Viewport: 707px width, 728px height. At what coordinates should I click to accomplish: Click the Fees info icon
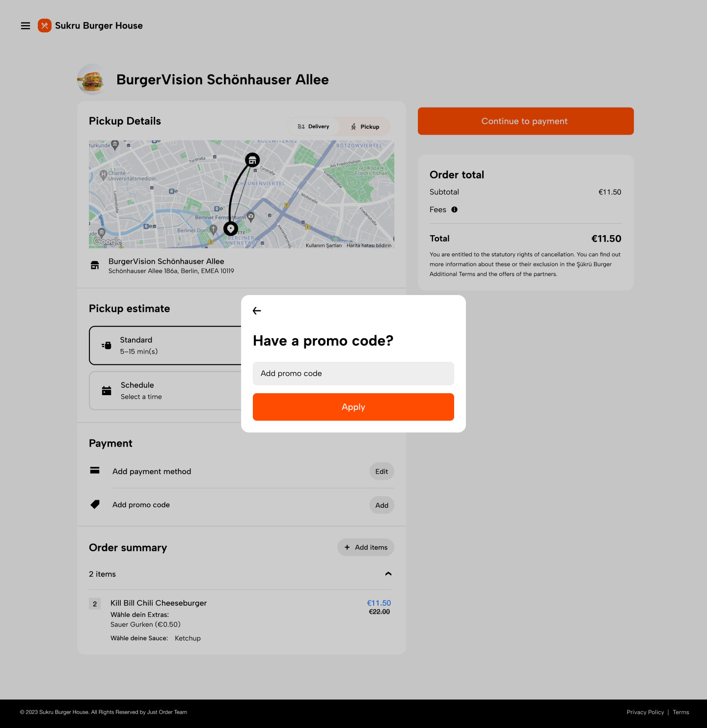point(455,210)
